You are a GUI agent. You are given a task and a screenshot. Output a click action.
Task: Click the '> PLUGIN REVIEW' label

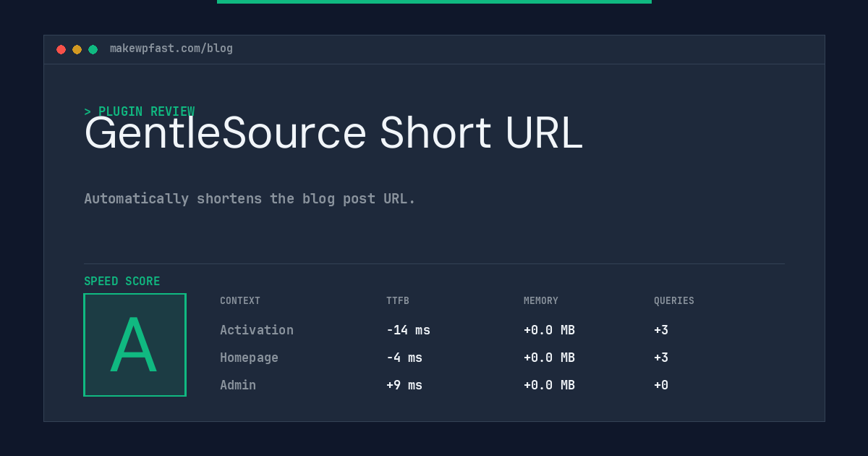(140, 111)
